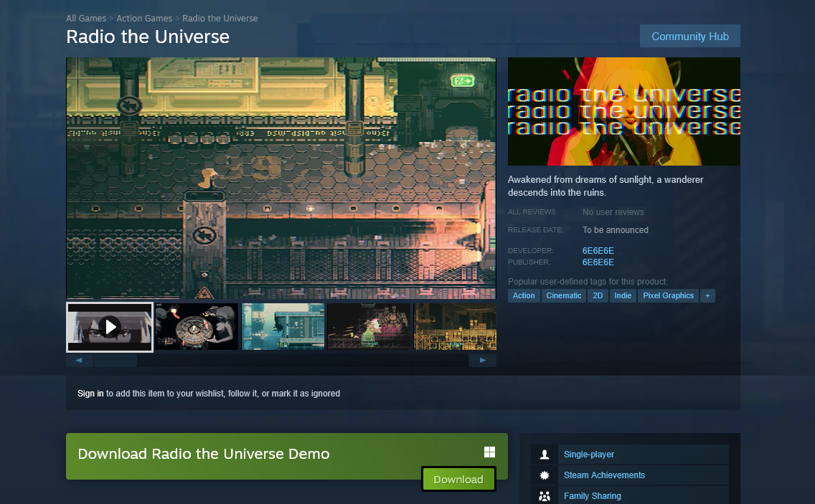Click the Pixel Graphics tag

point(668,295)
